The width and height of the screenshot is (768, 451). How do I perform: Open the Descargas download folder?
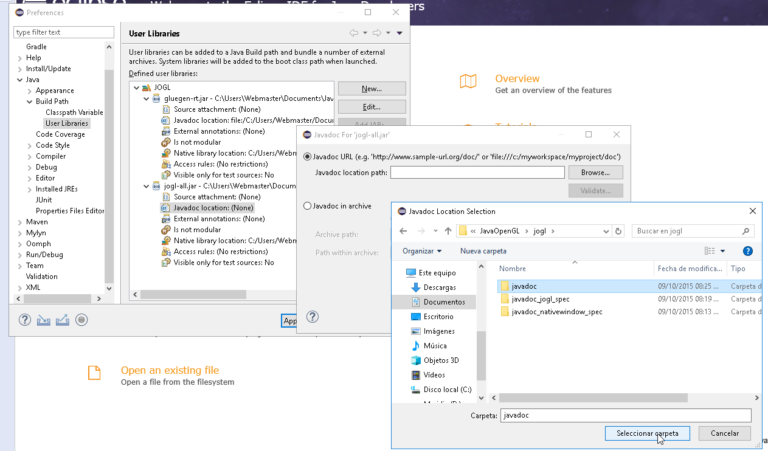coord(438,287)
